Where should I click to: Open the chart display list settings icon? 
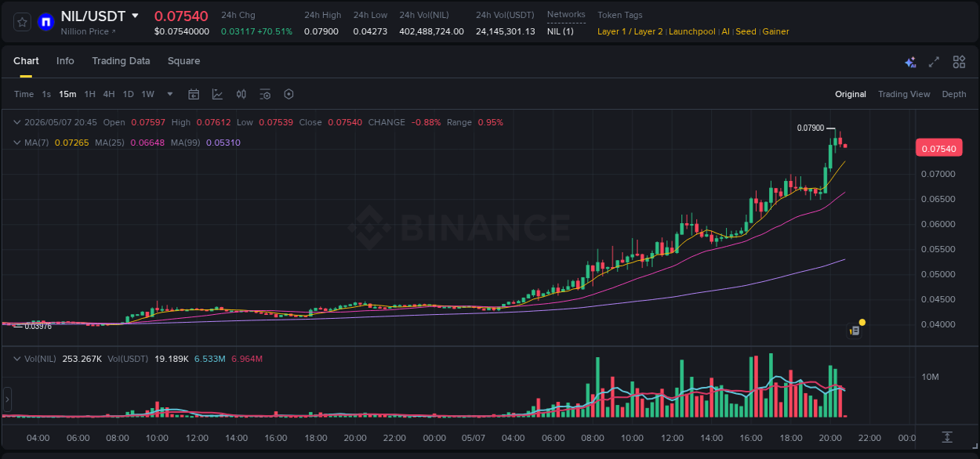(265, 94)
